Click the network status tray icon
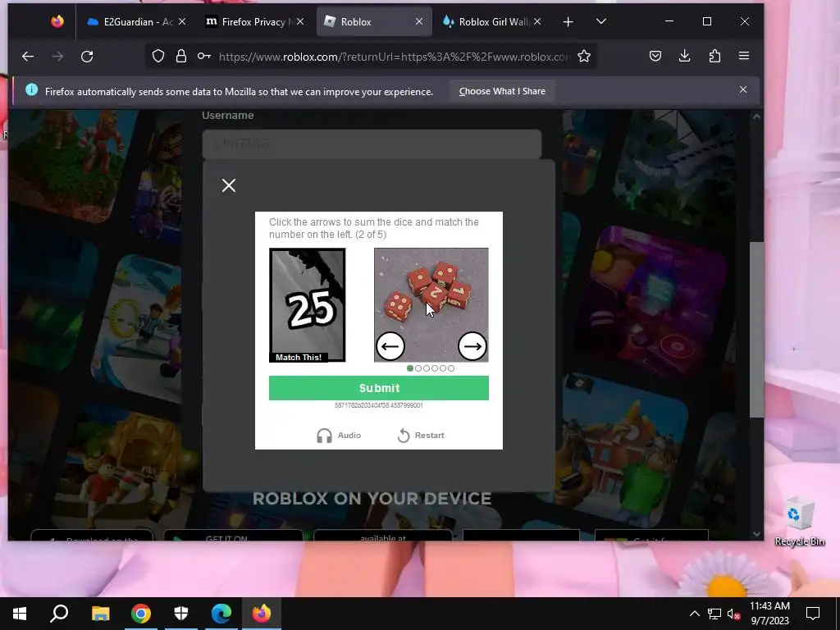Screen dimensions: 840x630 [x=714, y=614]
